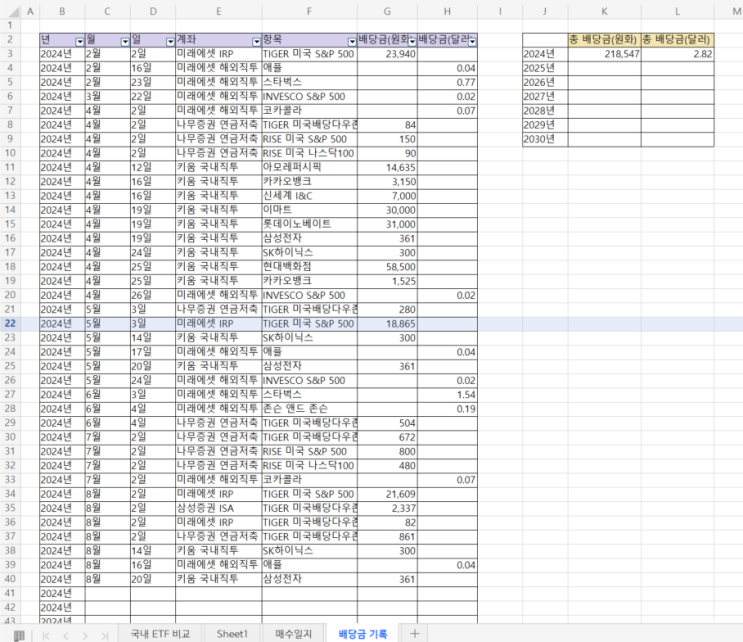Select the 2.82 dollar total cell
This screenshot has width=743, height=642.
pos(678,54)
